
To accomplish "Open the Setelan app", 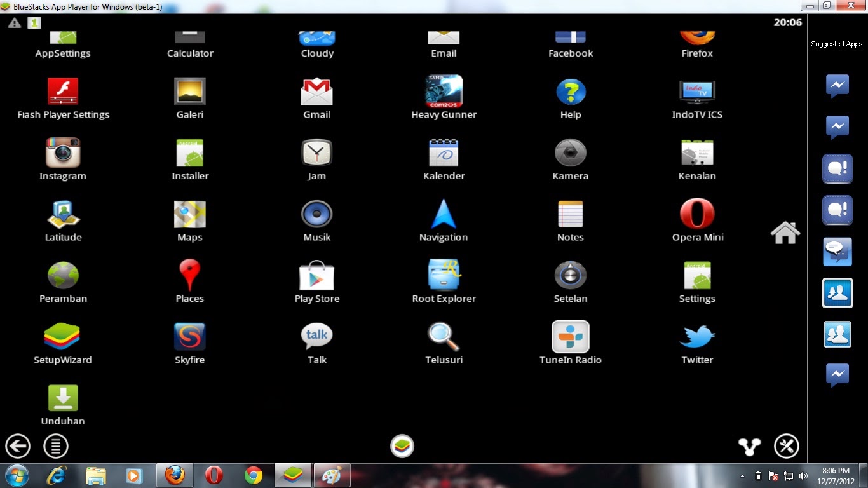I will 571,275.
